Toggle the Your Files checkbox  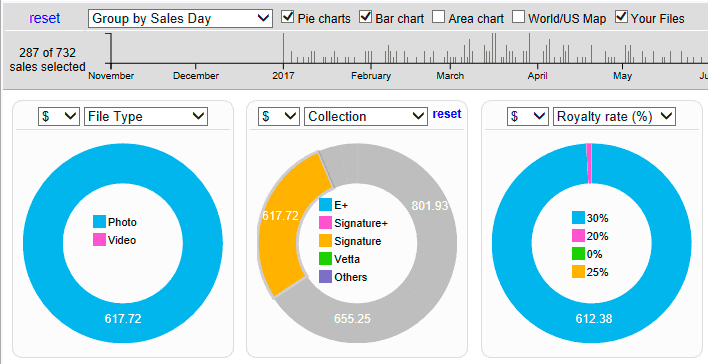pos(621,17)
